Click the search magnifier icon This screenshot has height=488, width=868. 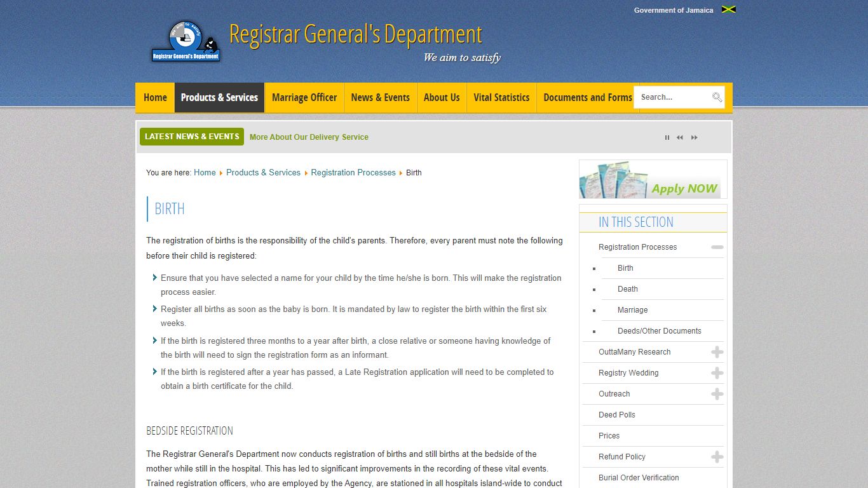[x=717, y=97]
